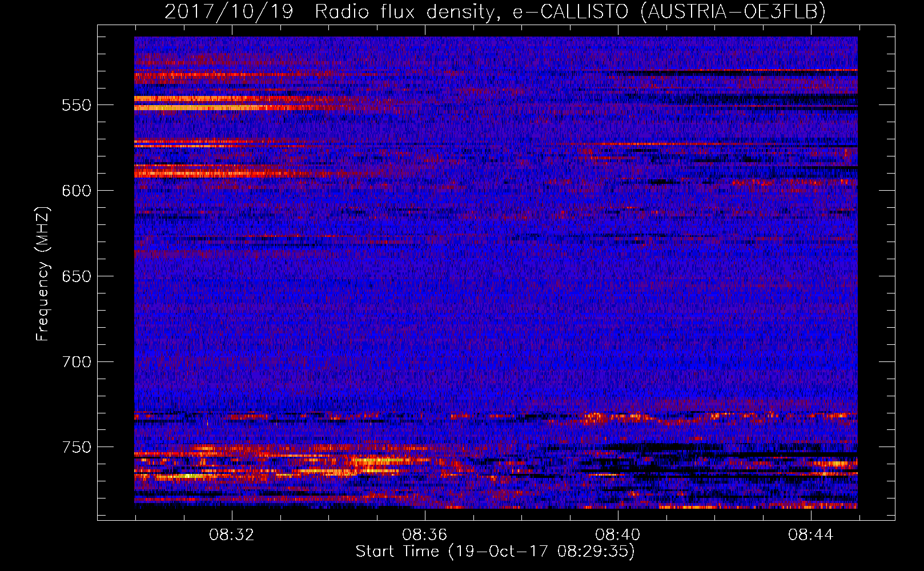
Task: Click the Frequency (MHZ) axis title
Action: [x=43, y=274]
